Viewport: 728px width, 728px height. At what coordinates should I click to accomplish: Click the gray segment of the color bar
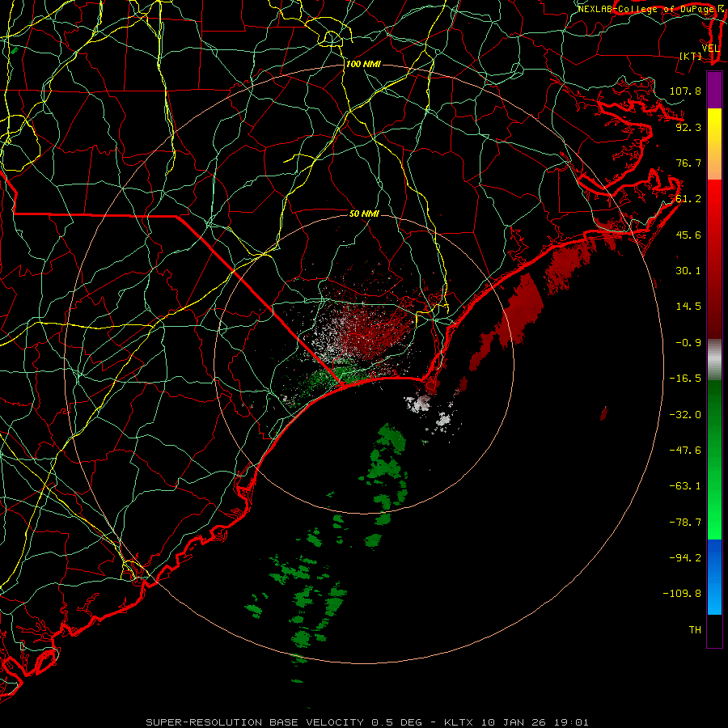714,359
